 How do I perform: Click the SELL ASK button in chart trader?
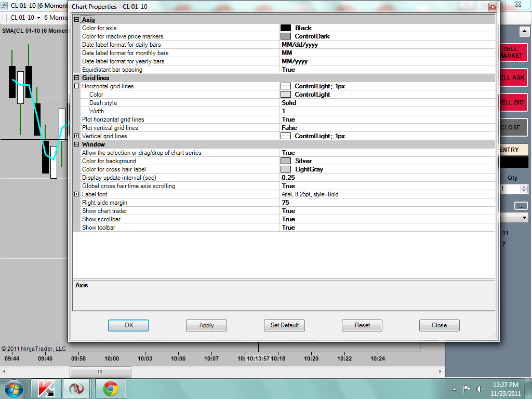point(514,77)
